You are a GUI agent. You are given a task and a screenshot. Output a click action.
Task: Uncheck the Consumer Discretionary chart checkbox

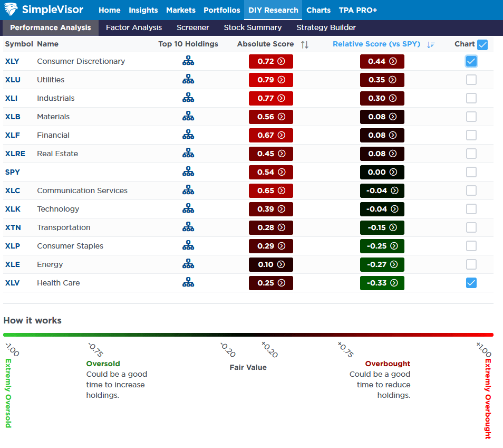click(x=471, y=61)
